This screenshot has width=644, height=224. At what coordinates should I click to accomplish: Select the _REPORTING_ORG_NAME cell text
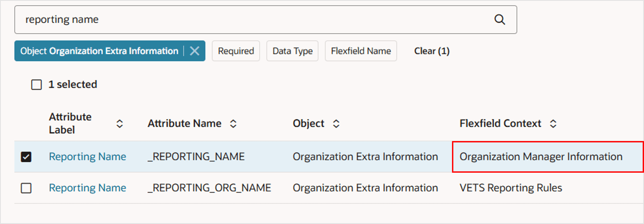point(209,188)
